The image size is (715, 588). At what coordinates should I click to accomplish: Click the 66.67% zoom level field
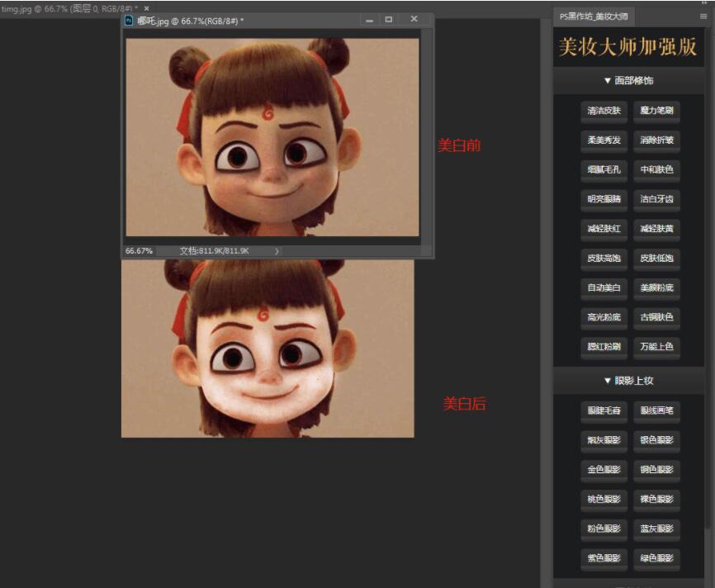coord(140,250)
